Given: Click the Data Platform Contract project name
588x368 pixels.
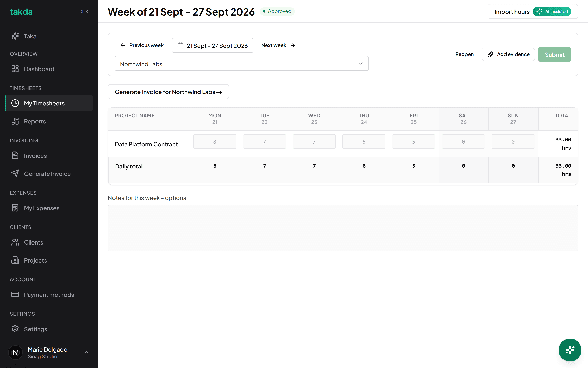Looking at the screenshot, I should 146,144.
